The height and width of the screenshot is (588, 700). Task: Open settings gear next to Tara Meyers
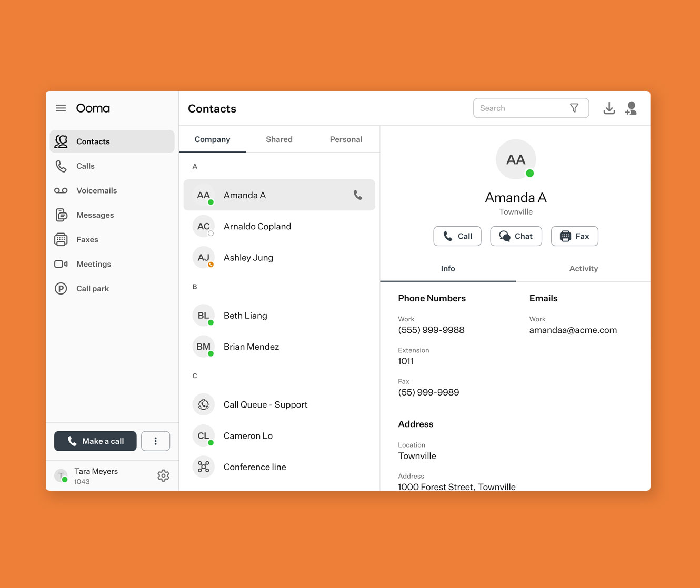pos(163,475)
